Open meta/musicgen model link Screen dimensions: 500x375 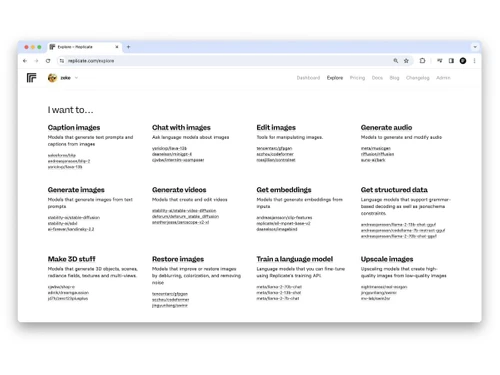click(376, 148)
